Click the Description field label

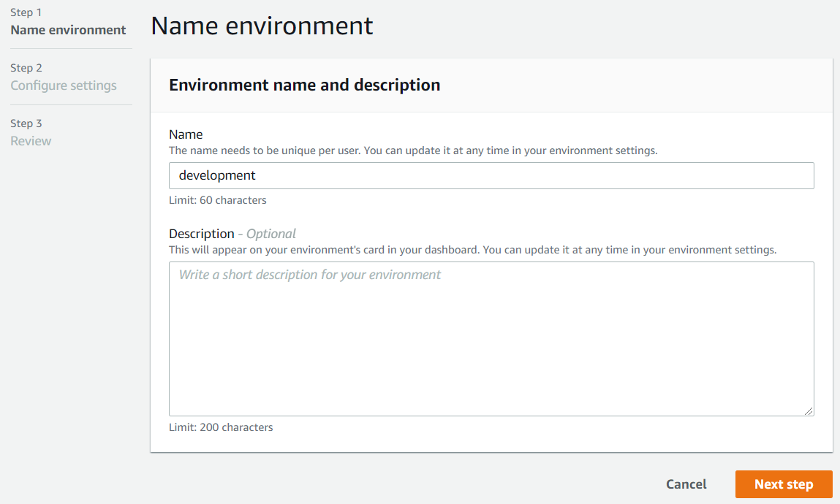tap(201, 234)
